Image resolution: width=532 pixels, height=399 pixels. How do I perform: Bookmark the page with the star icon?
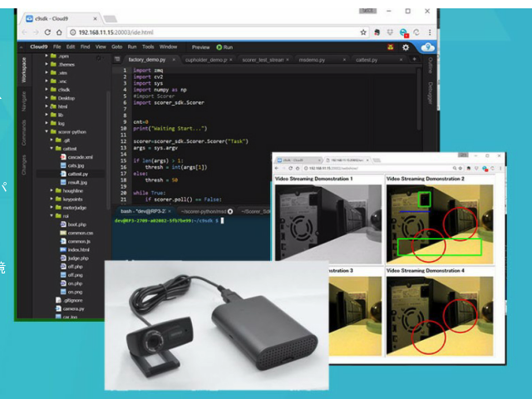364,32
